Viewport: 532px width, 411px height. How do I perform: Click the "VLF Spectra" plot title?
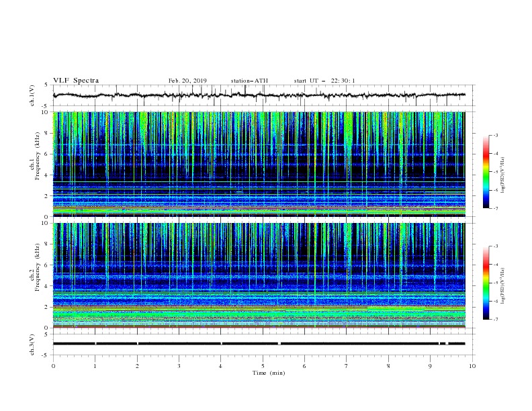click(x=76, y=81)
